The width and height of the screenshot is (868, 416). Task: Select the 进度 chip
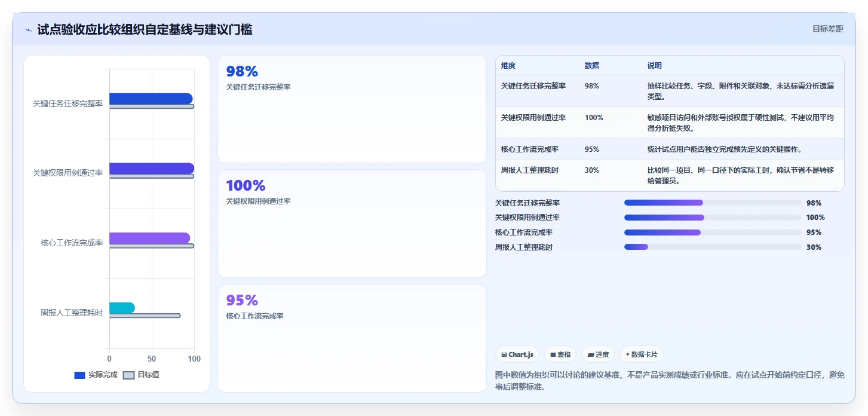(598, 354)
